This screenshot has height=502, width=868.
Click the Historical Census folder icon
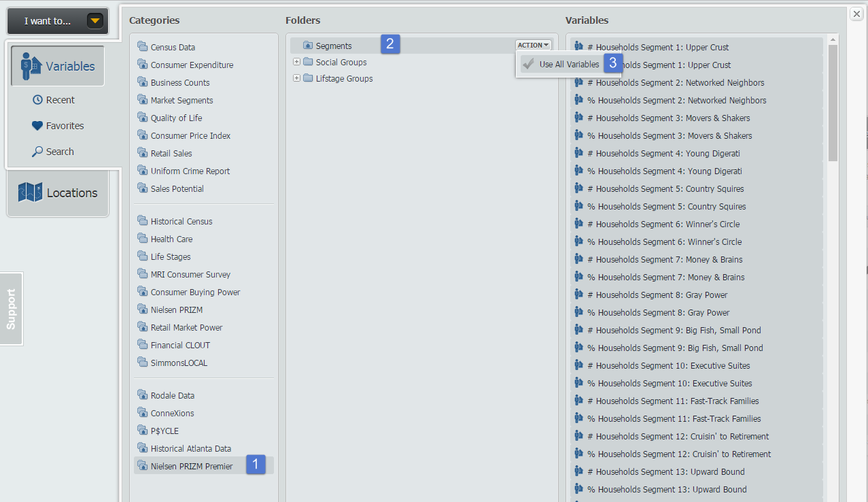click(x=142, y=220)
